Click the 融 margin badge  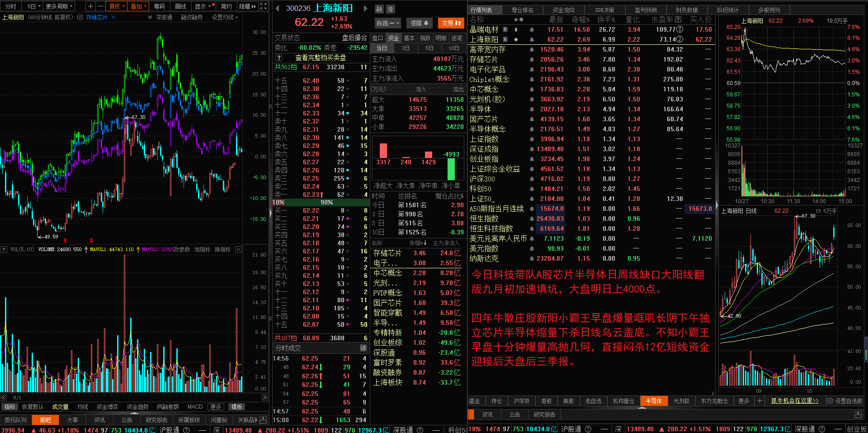pyautogui.click(x=379, y=9)
